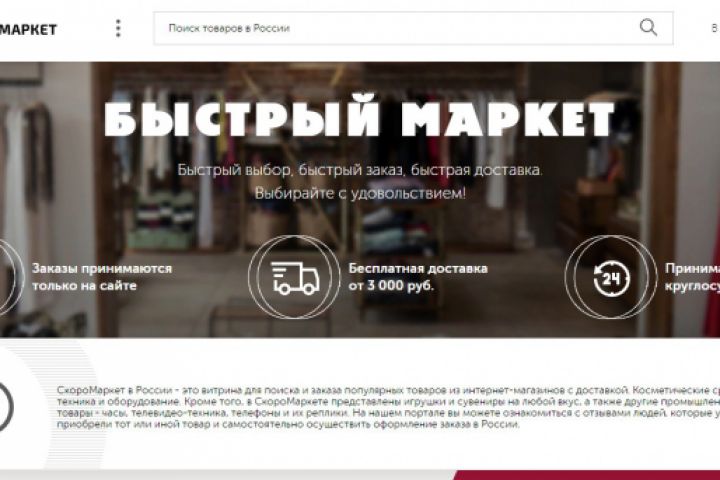
Task: Click the partial circle icon beside the description text
Action: [6, 406]
